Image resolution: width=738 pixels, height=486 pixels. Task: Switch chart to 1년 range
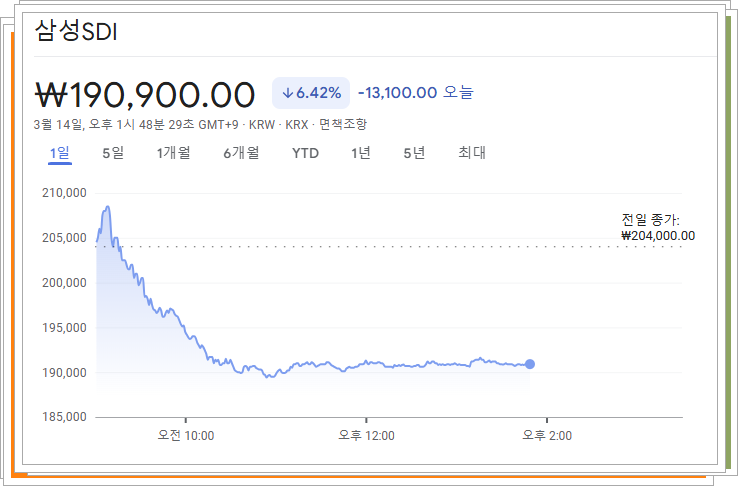point(361,153)
